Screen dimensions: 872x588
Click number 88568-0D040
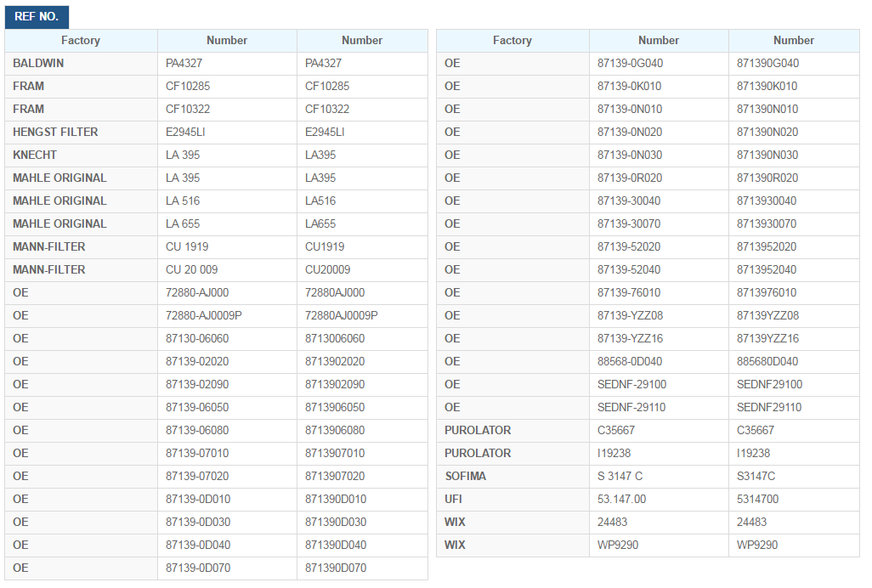point(630,362)
